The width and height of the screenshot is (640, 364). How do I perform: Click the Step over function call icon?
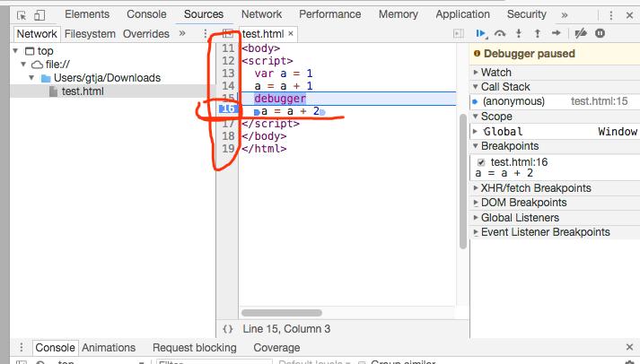(x=500, y=33)
